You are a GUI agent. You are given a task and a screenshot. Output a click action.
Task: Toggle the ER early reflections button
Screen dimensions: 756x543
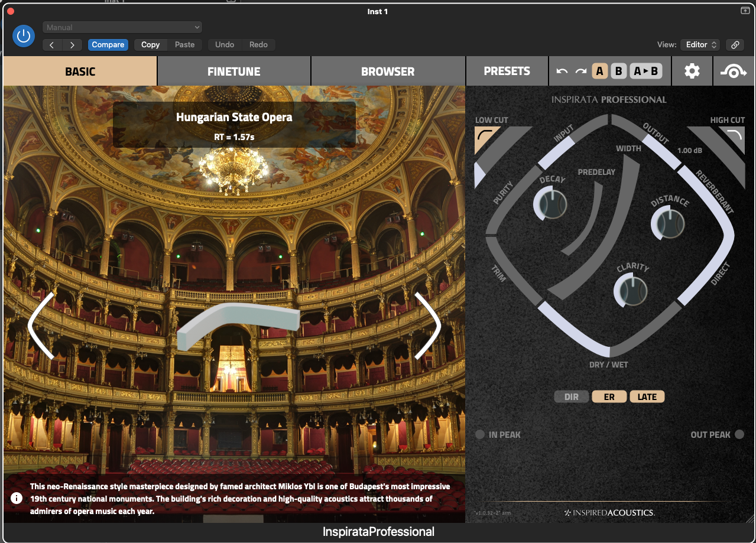[609, 396]
